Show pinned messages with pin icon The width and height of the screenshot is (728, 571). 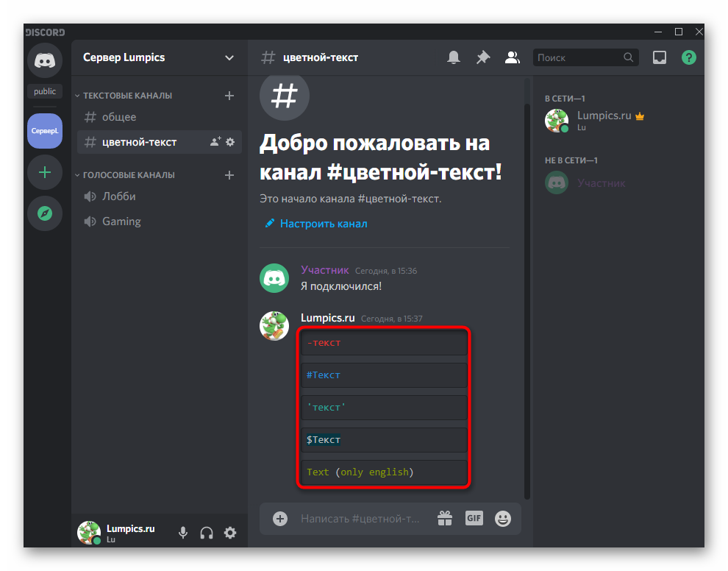pyautogui.click(x=483, y=57)
